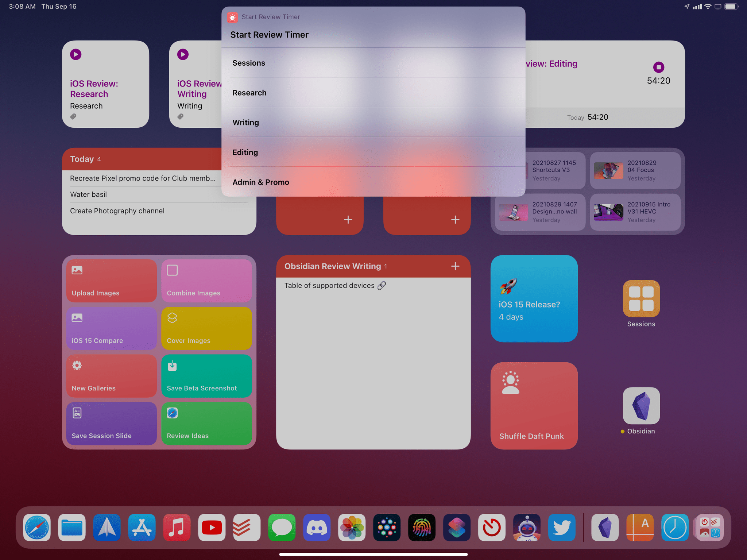Run the Save Beta Screenshot shortcut
This screenshot has width=747, height=560.
[206, 376]
